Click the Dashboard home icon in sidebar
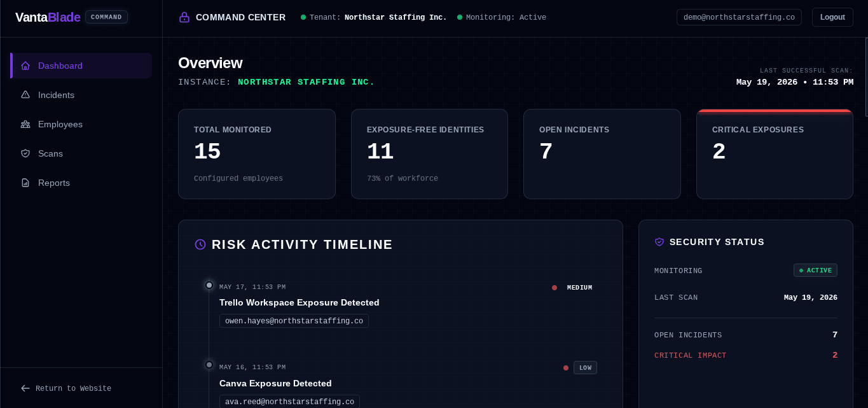The width and height of the screenshot is (868, 408). (25, 66)
